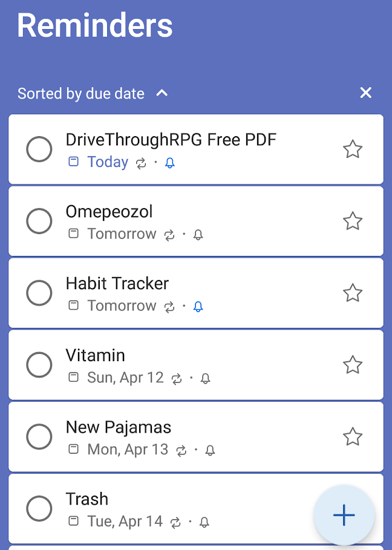Open the New Pajamas reminder

pos(119,427)
